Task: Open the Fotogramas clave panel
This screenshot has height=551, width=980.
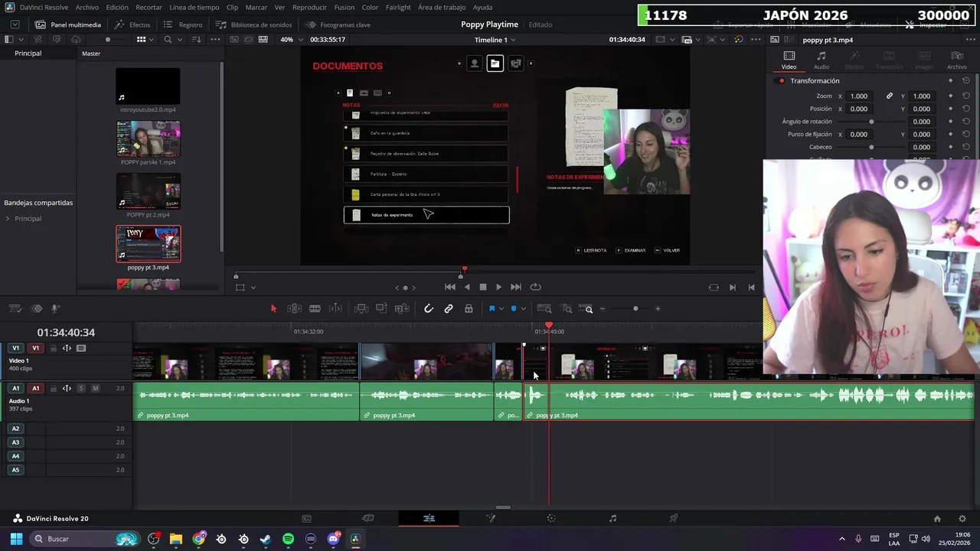Action: (x=338, y=24)
